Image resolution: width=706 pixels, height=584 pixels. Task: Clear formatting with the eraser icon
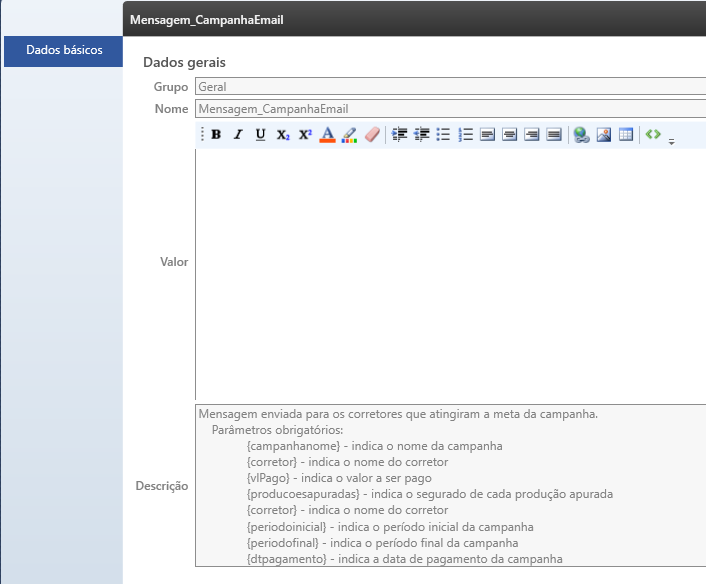click(x=372, y=134)
